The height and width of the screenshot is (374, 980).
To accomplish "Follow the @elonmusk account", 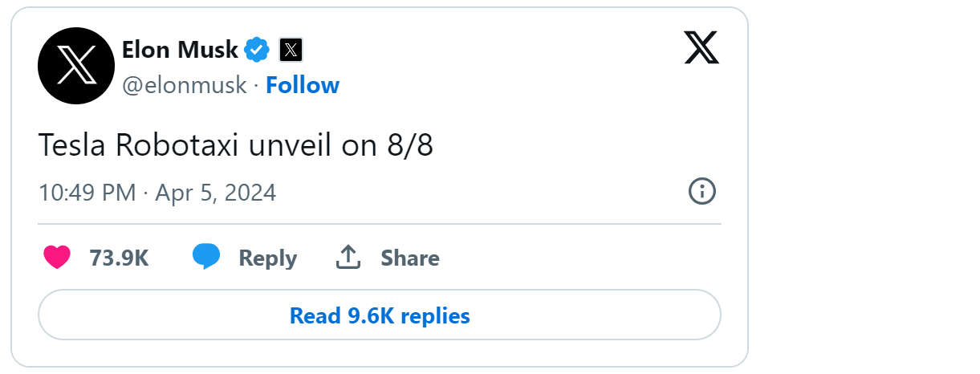I will [303, 85].
